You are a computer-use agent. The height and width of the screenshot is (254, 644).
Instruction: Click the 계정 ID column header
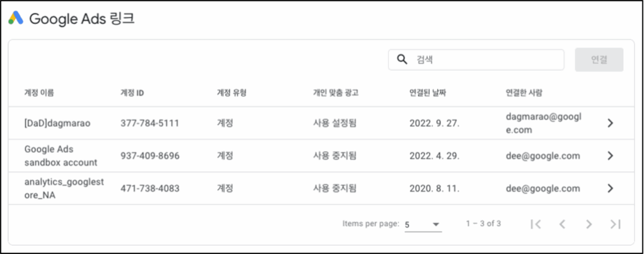click(x=132, y=93)
